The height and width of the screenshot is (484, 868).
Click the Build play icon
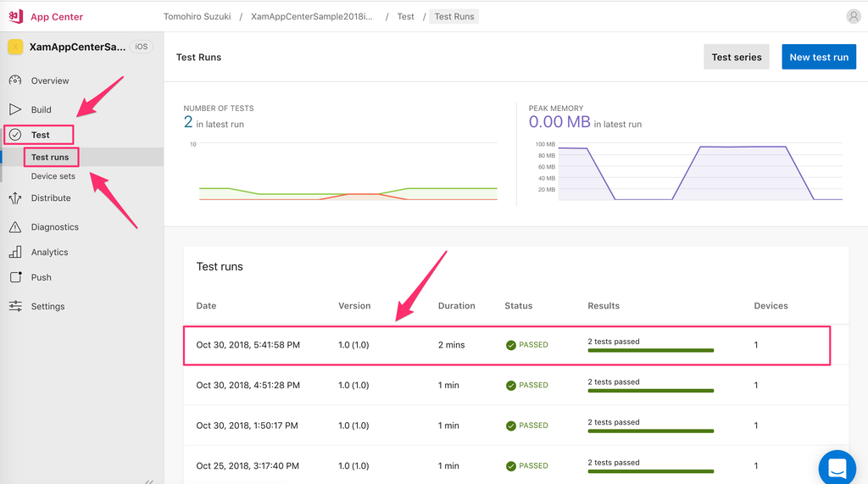(x=15, y=109)
